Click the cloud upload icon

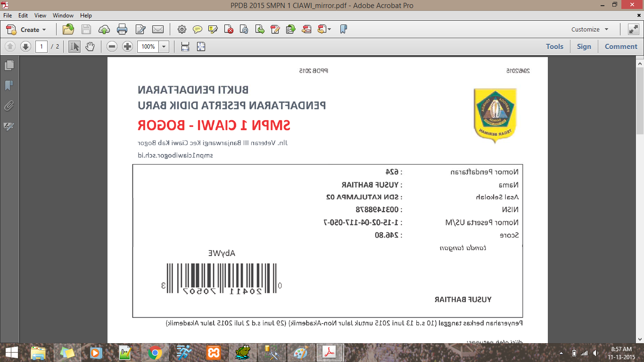point(104,29)
